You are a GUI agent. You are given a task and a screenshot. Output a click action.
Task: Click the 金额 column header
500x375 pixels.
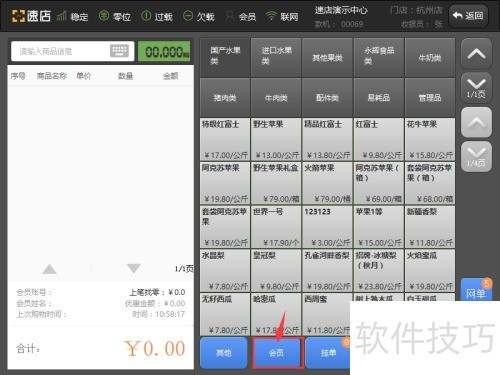pyautogui.click(x=170, y=76)
